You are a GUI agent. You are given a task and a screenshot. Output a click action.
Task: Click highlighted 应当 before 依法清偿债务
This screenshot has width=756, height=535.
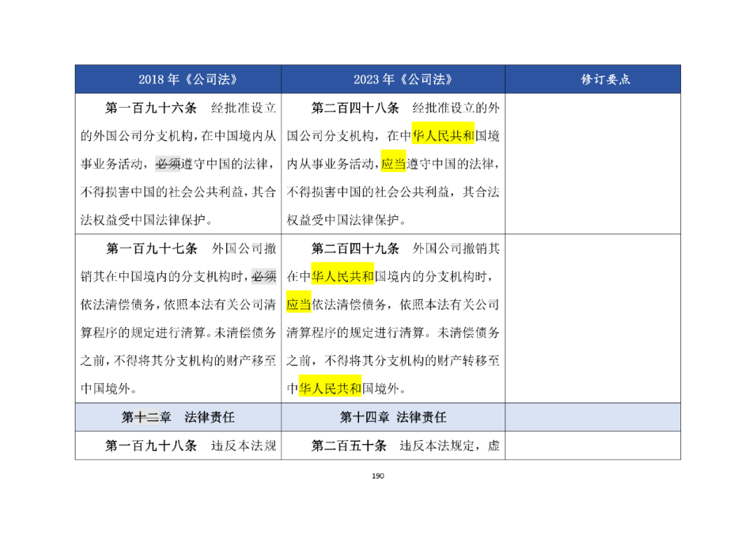tap(299, 305)
